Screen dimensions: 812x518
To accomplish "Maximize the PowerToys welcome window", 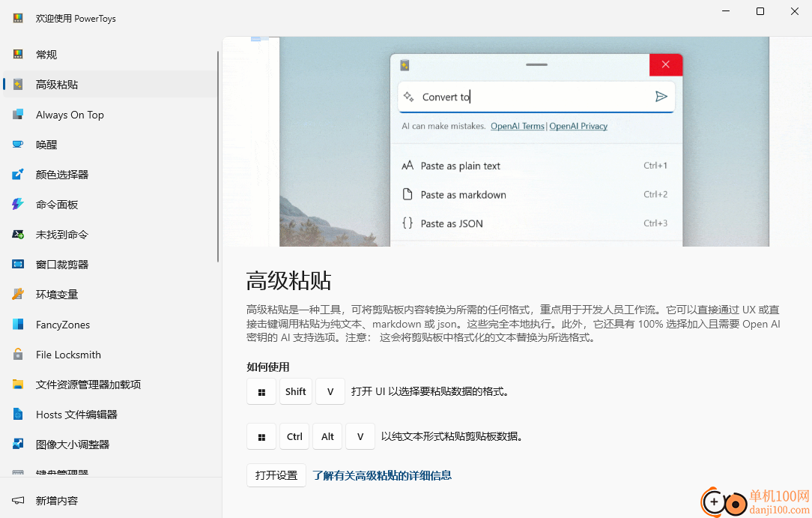I will 760,11.
